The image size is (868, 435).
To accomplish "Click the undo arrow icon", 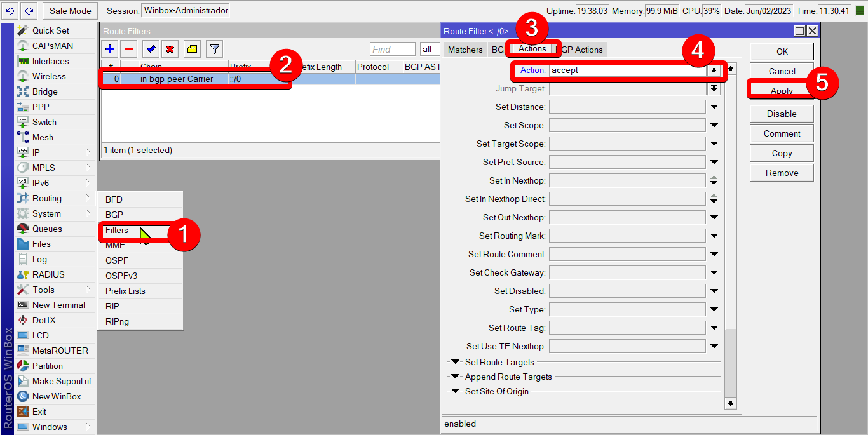I will click(10, 11).
